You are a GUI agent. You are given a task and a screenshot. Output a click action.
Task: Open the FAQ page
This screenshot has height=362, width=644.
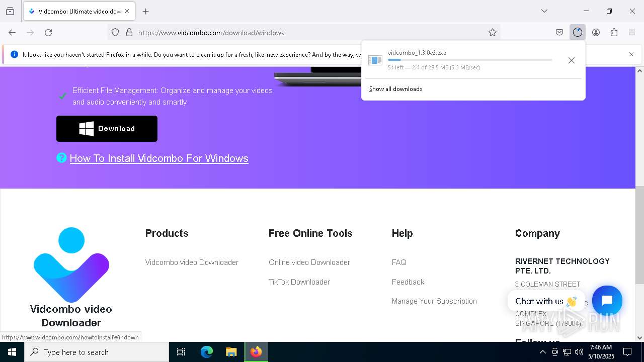pos(399,262)
